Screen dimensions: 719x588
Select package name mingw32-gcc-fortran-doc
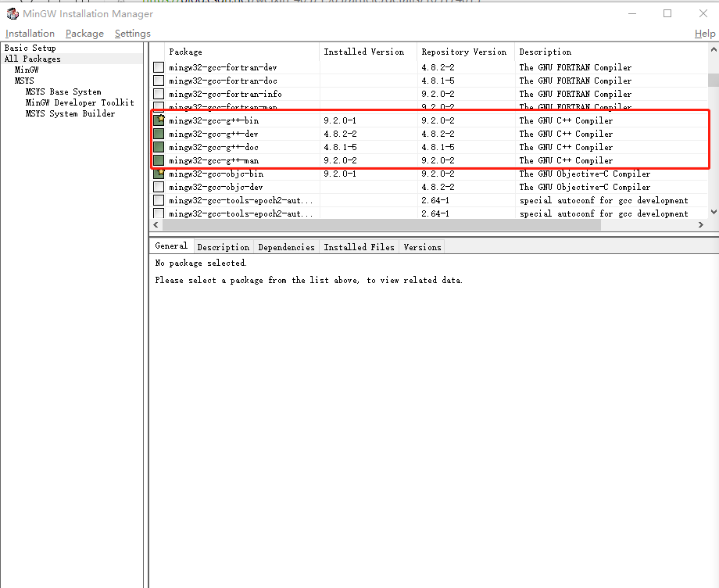tap(223, 81)
